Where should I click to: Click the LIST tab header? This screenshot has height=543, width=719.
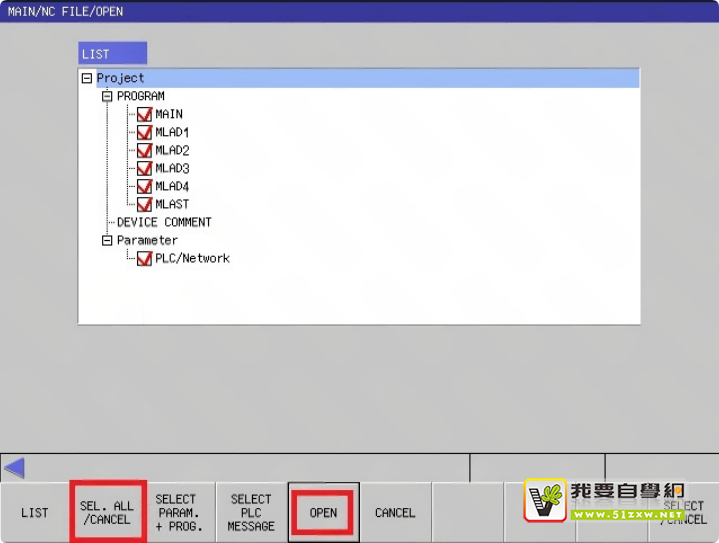(x=112, y=53)
